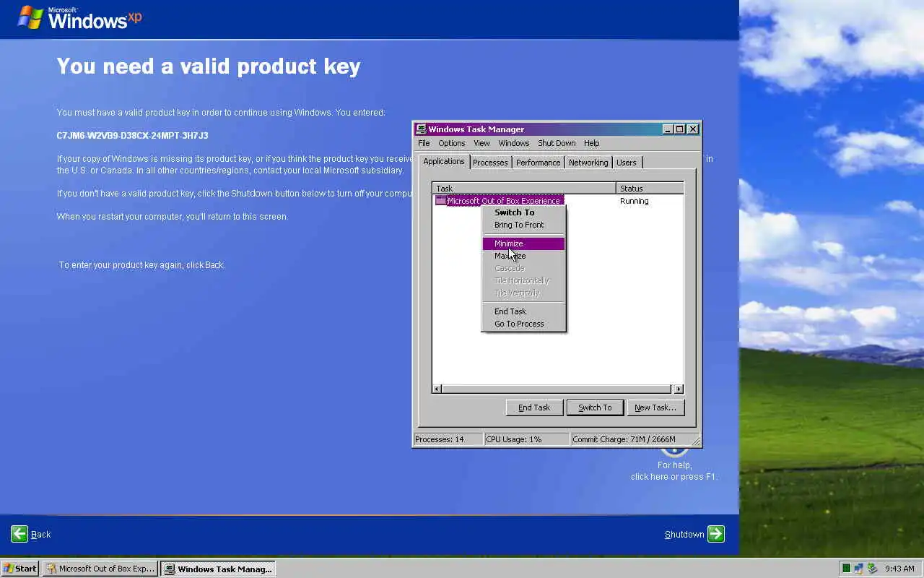
Task: Click the green Back arrow icon
Action: (x=19, y=534)
